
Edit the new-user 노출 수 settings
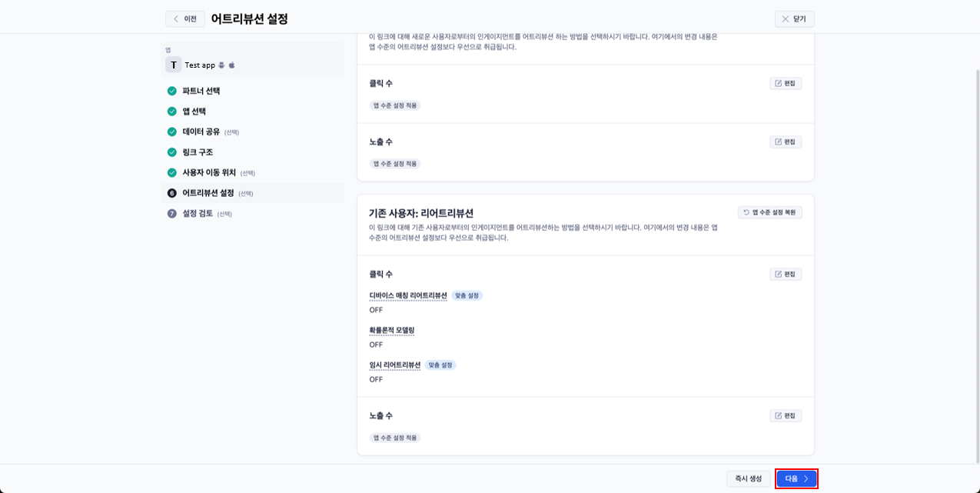coord(786,142)
